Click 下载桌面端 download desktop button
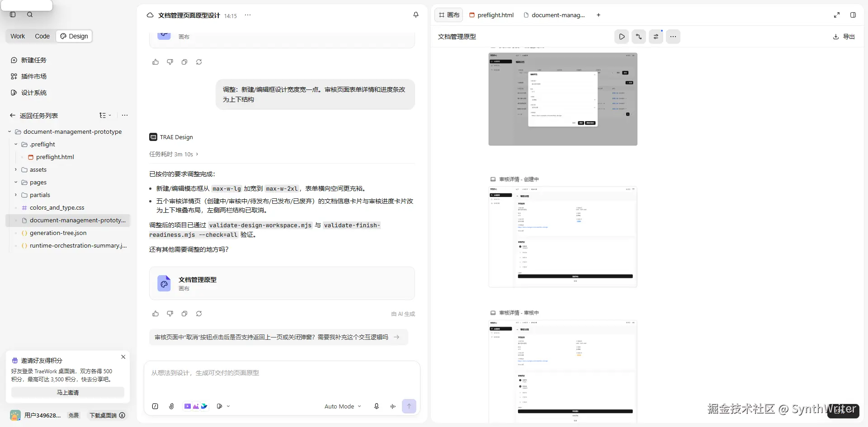Image resolution: width=868 pixels, height=427 pixels. (x=107, y=415)
